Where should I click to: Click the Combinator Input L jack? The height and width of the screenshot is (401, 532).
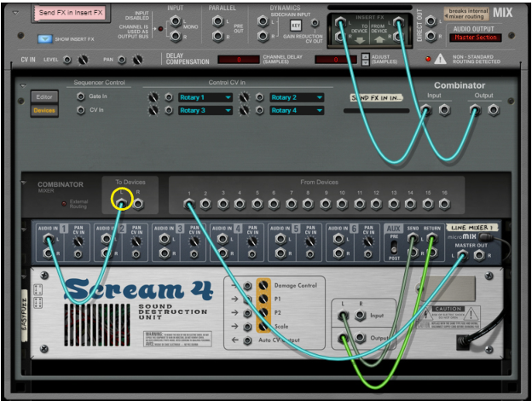[425, 110]
